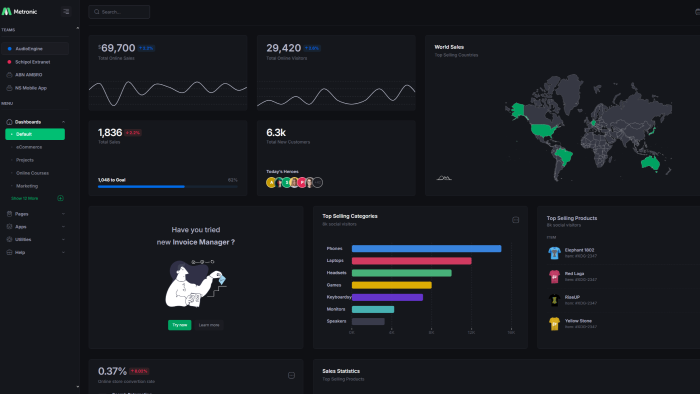Click the purple Keyboards bar
700x394 pixels.
(x=387, y=297)
